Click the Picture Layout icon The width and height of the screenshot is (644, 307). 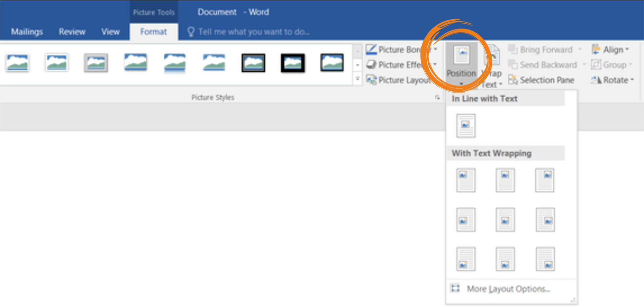(x=371, y=80)
